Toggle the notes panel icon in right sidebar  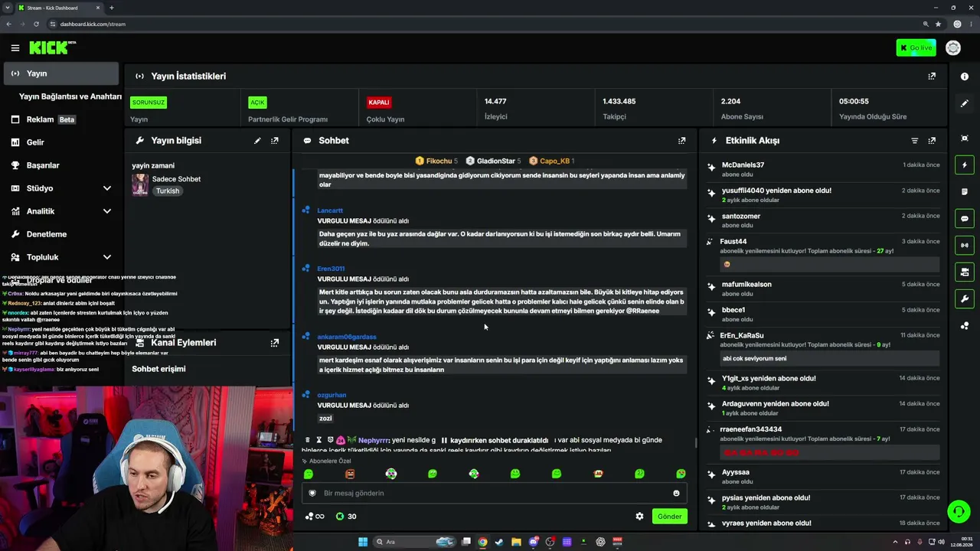point(965,192)
